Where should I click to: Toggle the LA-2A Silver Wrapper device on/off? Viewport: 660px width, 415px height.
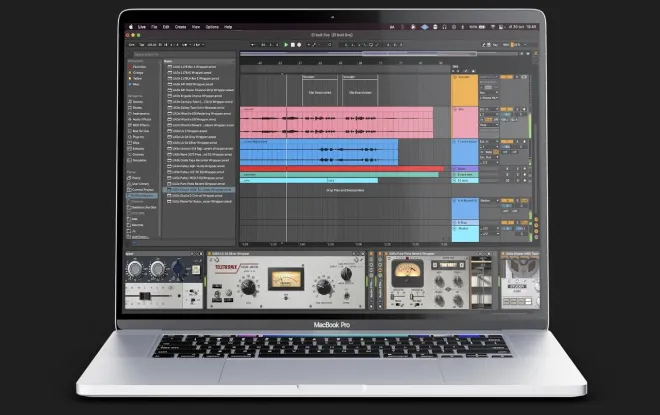(210, 254)
